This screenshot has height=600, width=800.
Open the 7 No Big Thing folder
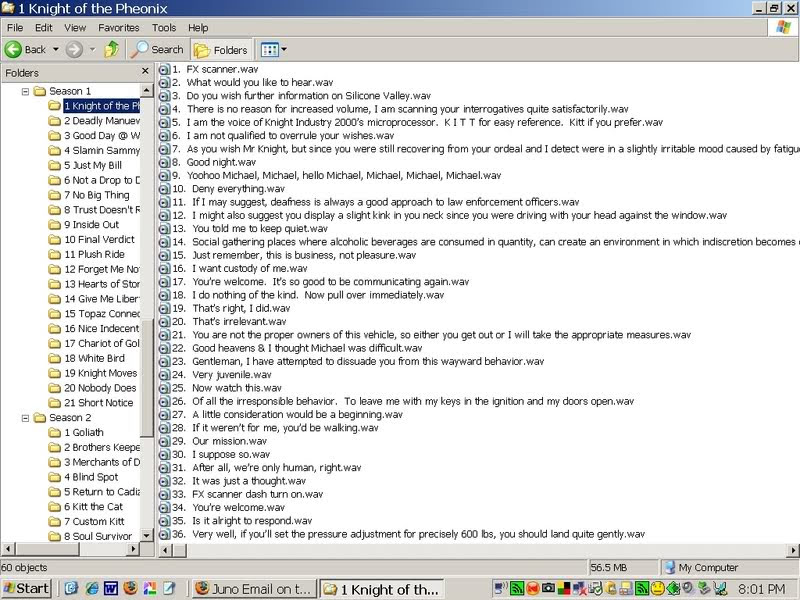pos(96,194)
